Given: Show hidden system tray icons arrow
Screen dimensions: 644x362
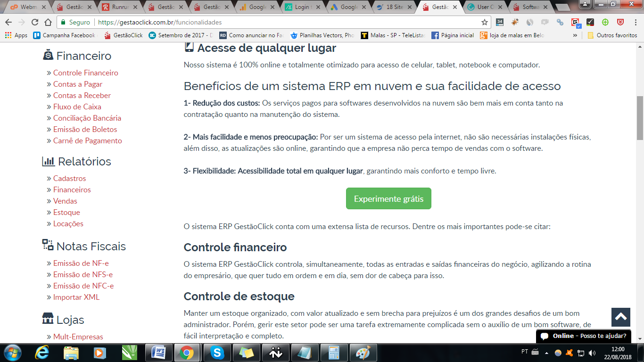Looking at the screenshot, I should pos(547,353).
